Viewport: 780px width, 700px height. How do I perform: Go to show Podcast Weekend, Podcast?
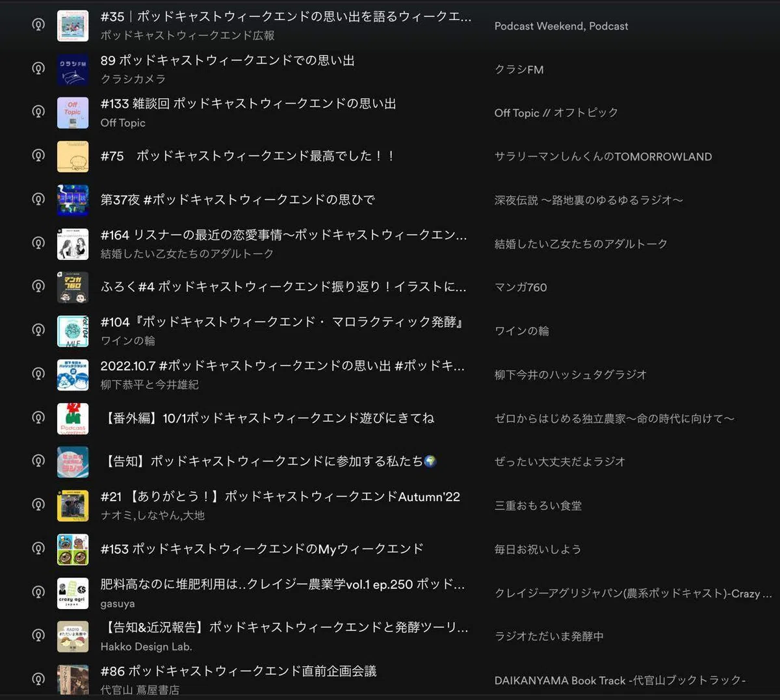(x=561, y=26)
